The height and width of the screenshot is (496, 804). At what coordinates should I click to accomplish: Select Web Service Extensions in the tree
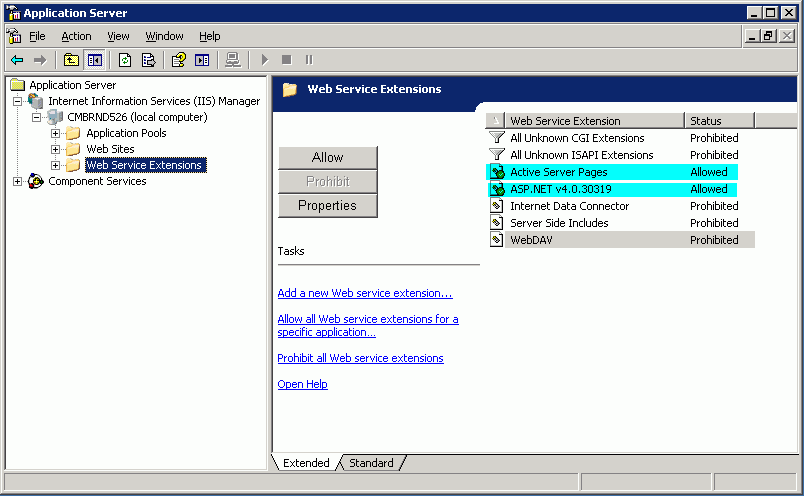coord(146,165)
